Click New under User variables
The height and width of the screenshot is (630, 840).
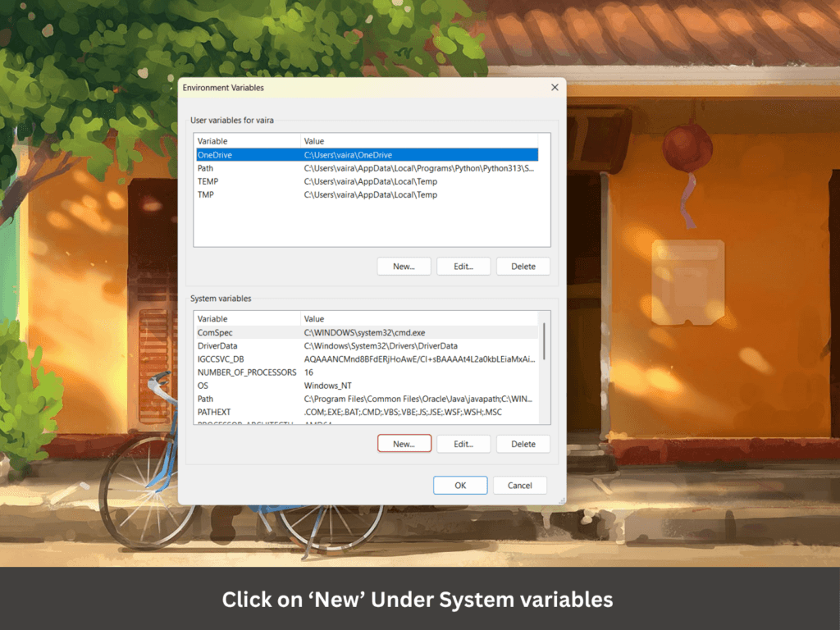[x=404, y=267]
